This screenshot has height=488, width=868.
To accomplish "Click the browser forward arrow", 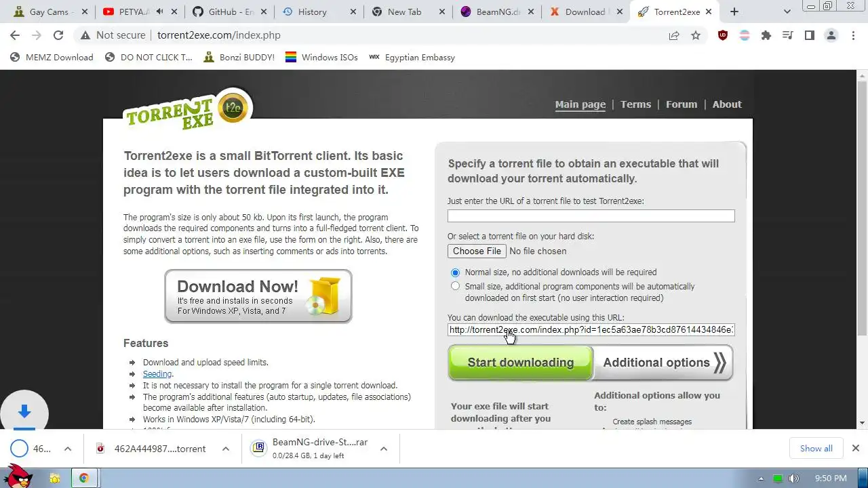I will pyautogui.click(x=36, y=35).
